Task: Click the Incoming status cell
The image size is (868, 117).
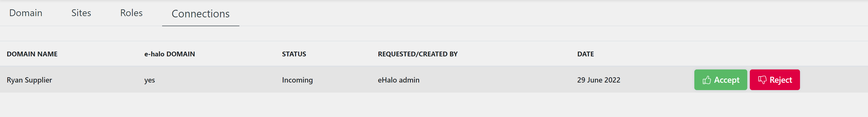Action: point(297,80)
